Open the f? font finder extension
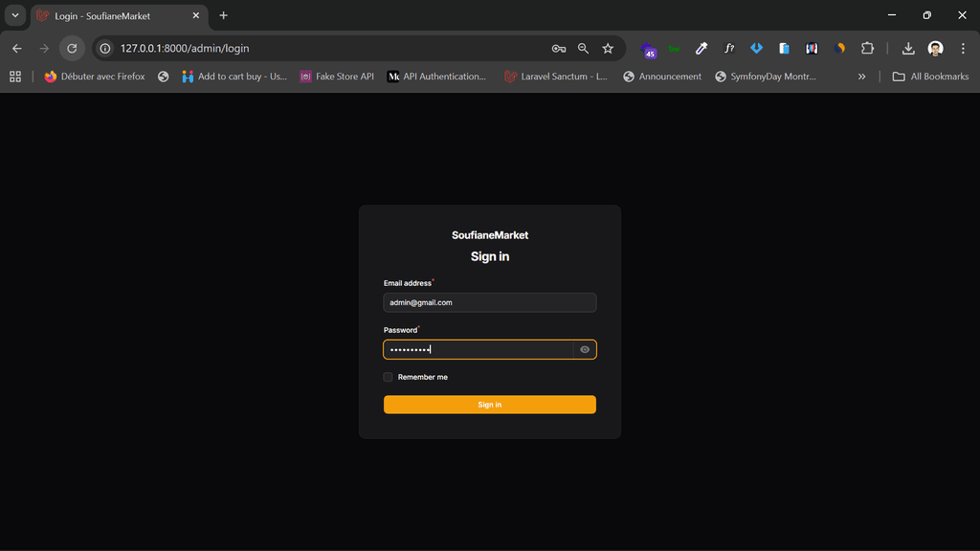Screen dimensions: 980x551 pyautogui.click(x=728, y=48)
